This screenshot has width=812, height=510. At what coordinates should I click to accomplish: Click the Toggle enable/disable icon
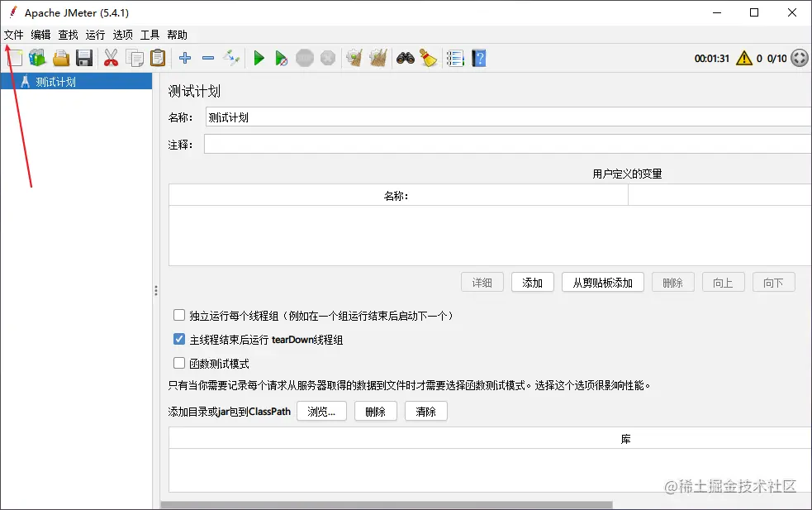231,58
